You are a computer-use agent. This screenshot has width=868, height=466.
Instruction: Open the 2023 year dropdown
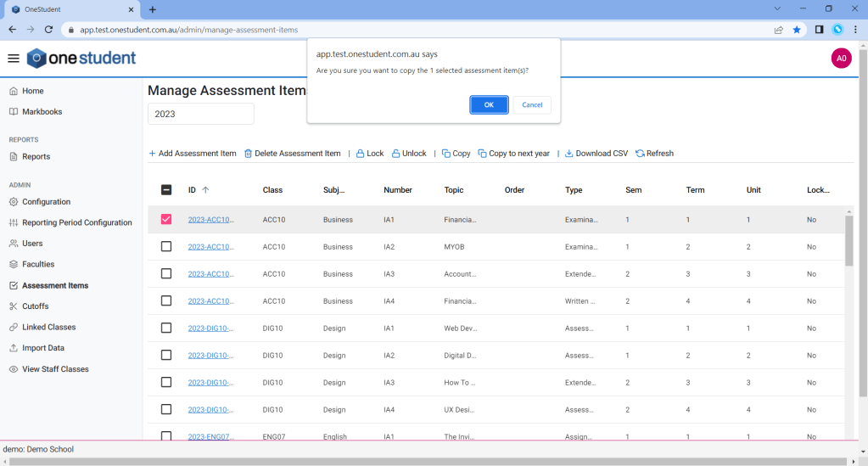pos(200,114)
